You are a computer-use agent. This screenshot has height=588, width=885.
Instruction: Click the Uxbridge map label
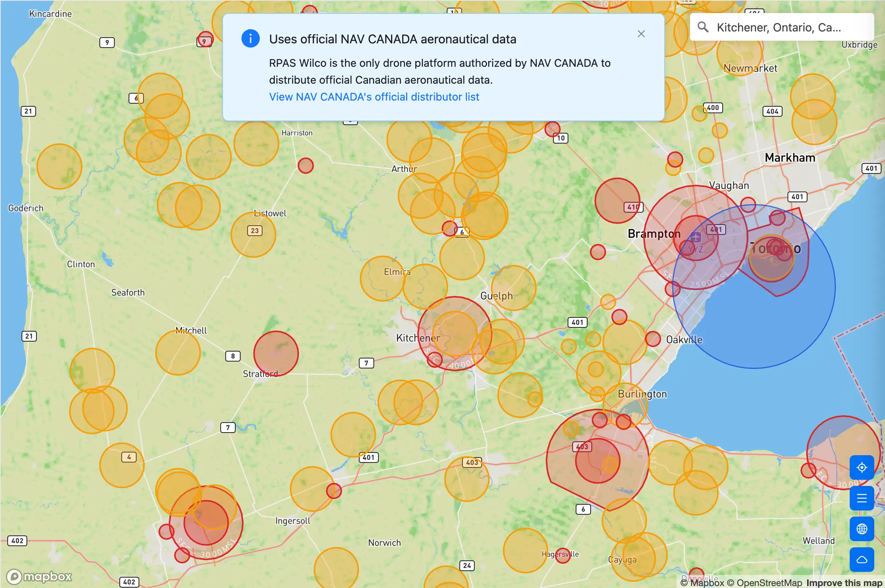(x=859, y=45)
